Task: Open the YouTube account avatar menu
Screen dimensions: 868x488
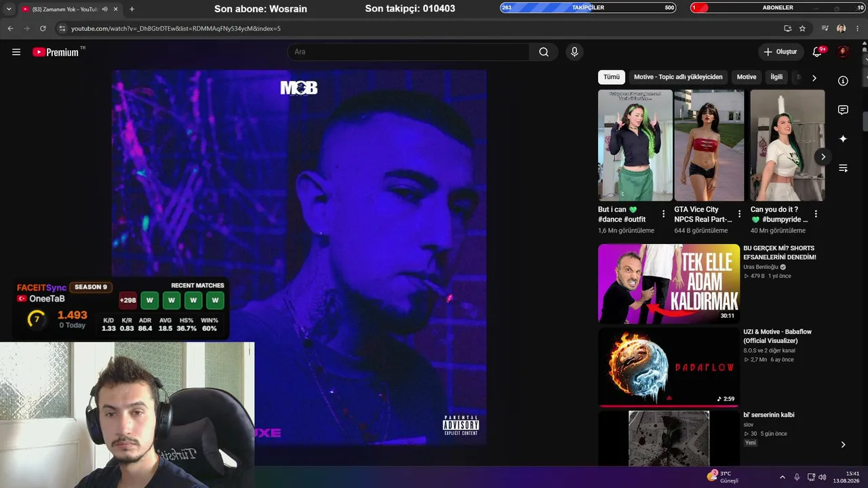Action: [843, 52]
